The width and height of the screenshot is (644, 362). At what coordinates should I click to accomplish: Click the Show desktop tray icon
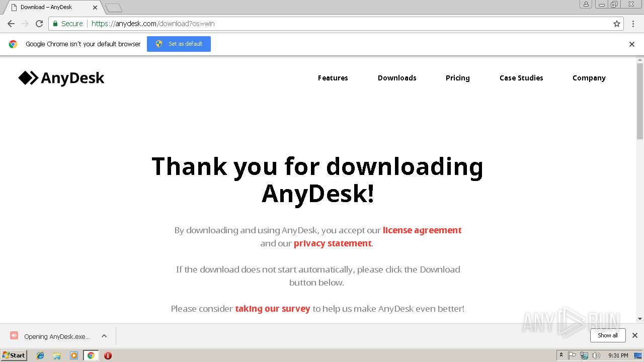[x=638, y=355]
